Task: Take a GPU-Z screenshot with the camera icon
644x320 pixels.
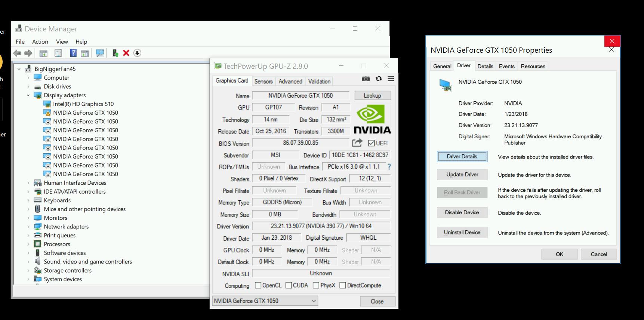Action: [366, 79]
